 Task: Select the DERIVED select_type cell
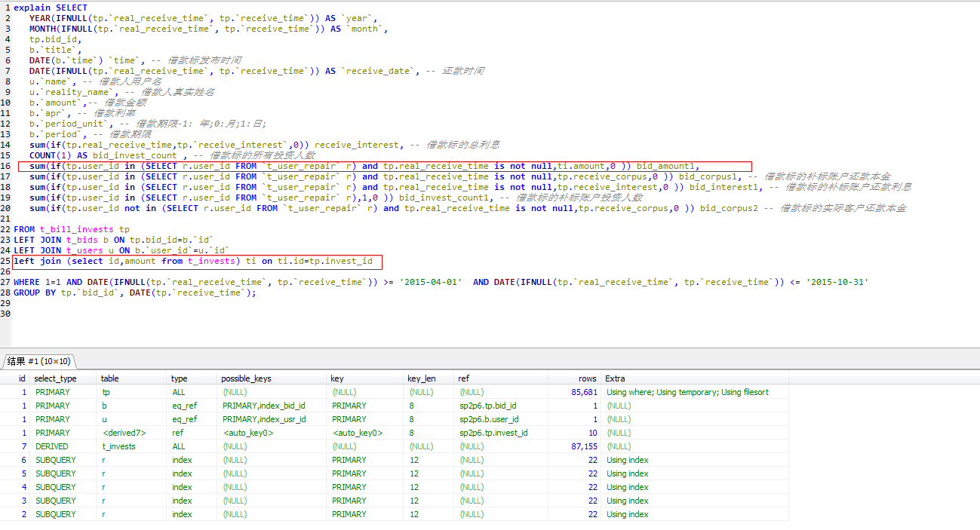[52, 446]
